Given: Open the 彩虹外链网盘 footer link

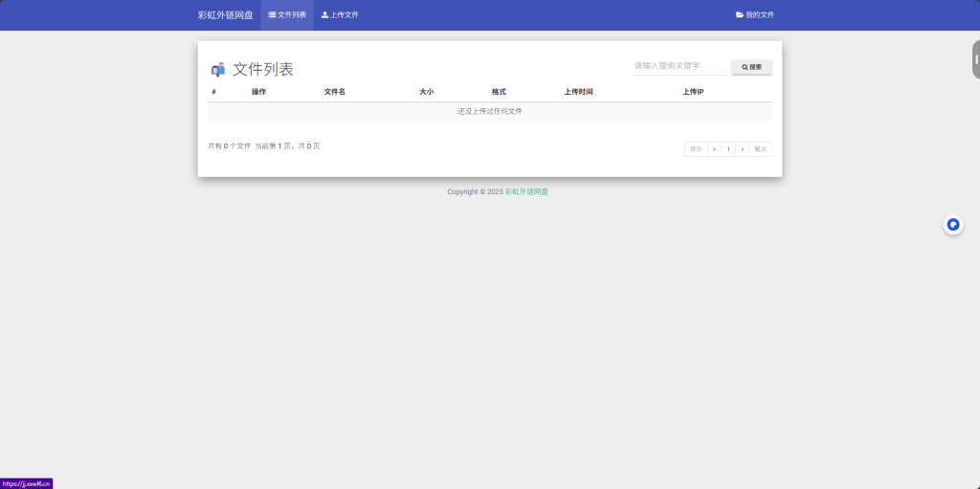Looking at the screenshot, I should [527, 192].
